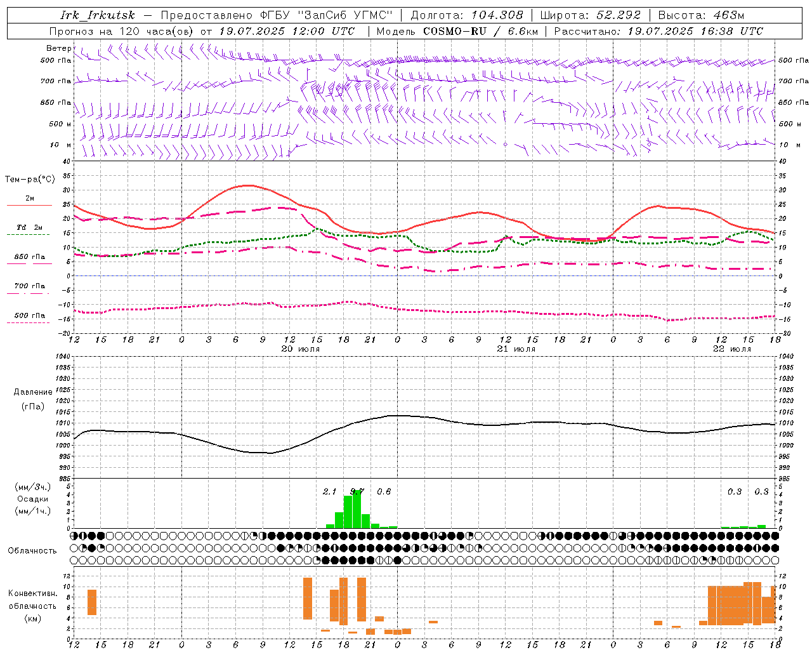Click the Широта: 52.292 value

[x=591, y=15]
